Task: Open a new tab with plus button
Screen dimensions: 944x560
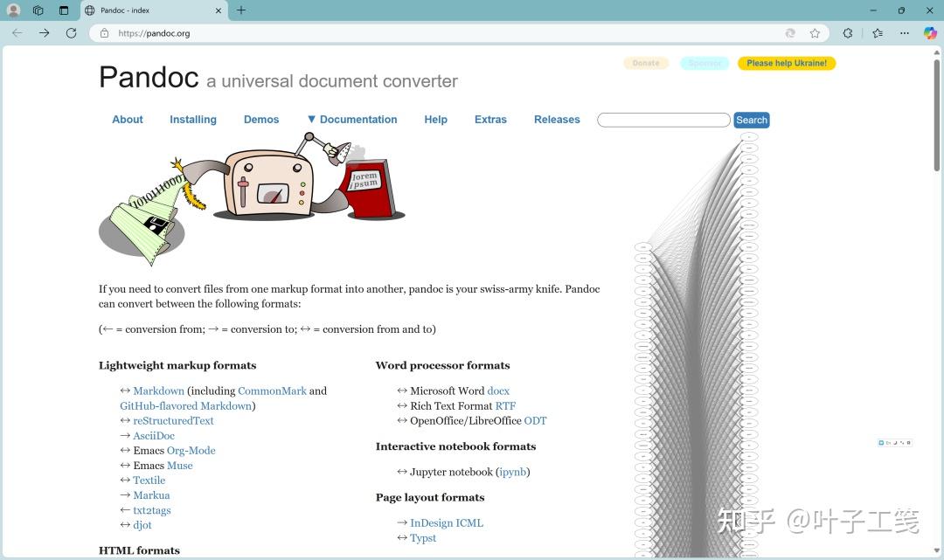Action: 241,10
